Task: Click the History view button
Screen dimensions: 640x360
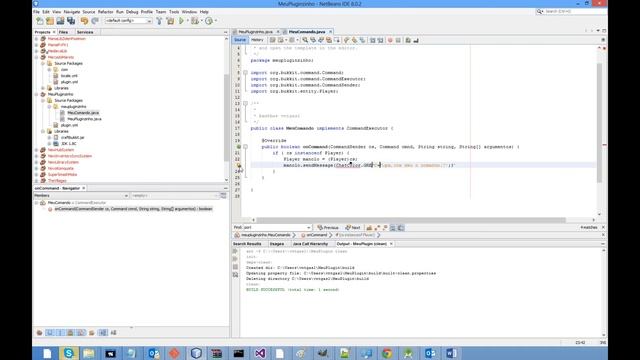Action: [x=257, y=40]
